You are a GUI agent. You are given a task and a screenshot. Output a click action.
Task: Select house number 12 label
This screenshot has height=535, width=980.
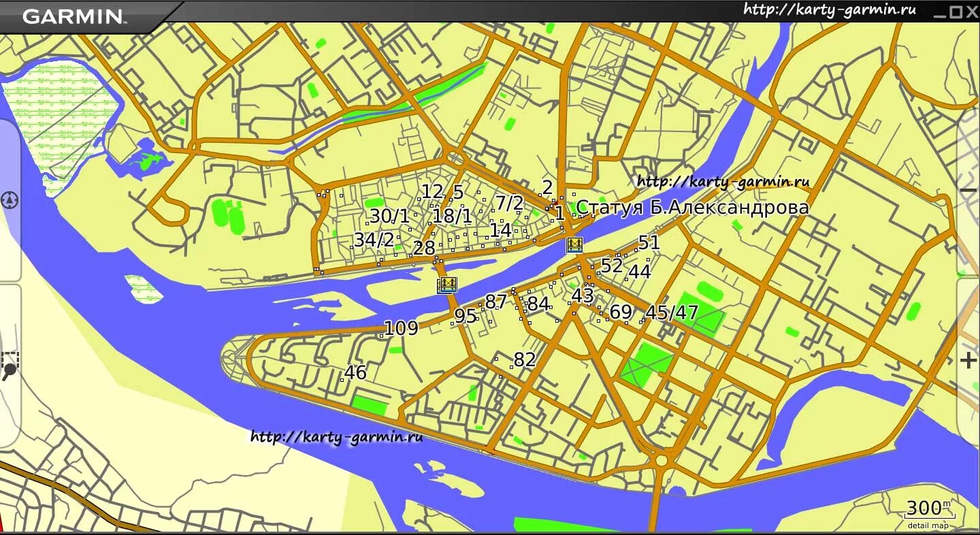click(432, 192)
